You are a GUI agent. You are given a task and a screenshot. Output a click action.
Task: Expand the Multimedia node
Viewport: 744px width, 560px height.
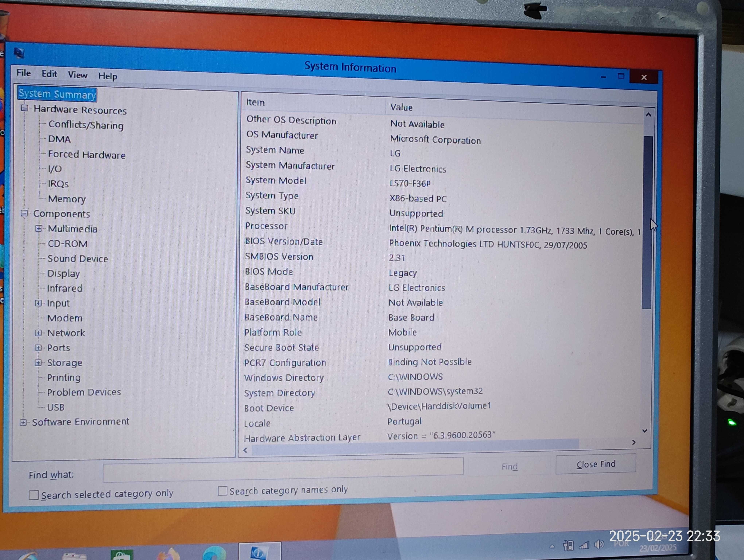39,228
